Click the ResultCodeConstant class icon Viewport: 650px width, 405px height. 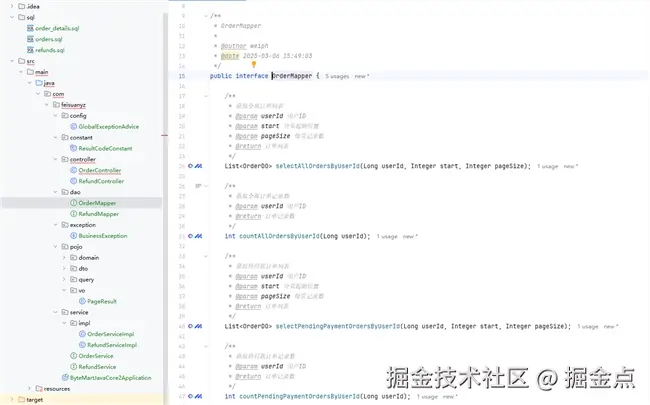pyautogui.click(x=73, y=148)
